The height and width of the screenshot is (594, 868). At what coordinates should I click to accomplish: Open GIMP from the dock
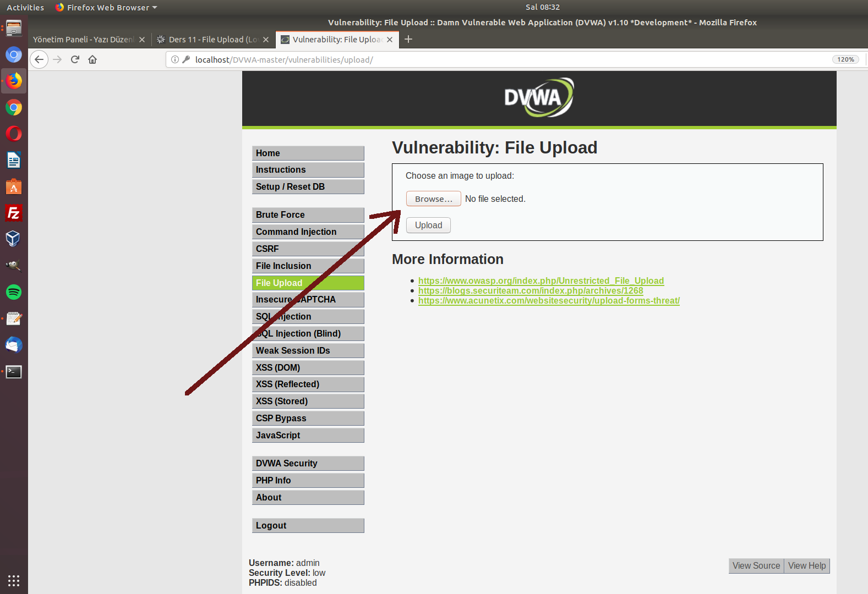click(x=14, y=266)
